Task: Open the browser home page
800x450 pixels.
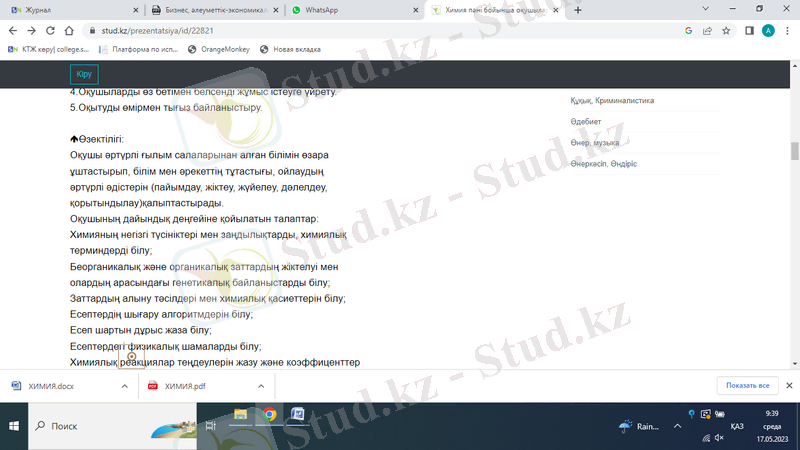Action: (x=69, y=31)
